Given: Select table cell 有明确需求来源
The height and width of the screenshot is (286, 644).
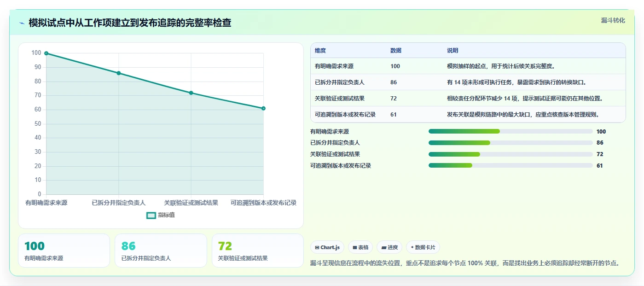Looking at the screenshot, I should pos(334,66).
